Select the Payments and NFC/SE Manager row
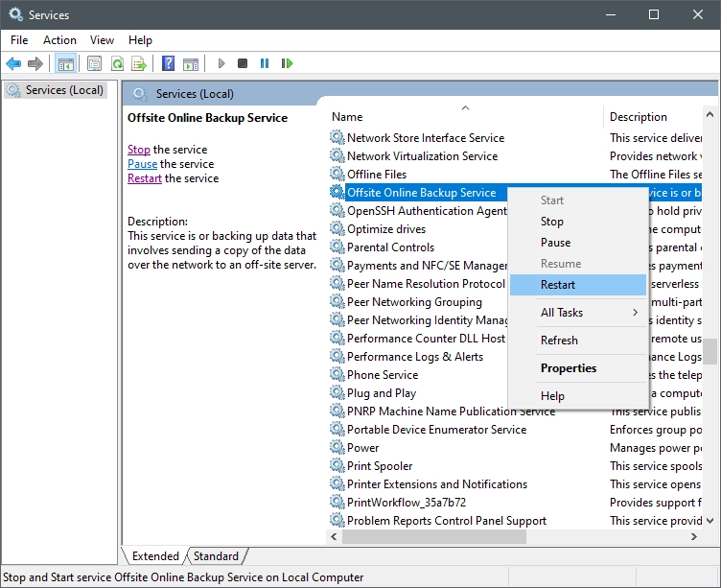Viewport: 721px width, 588px height. point(427,266)
